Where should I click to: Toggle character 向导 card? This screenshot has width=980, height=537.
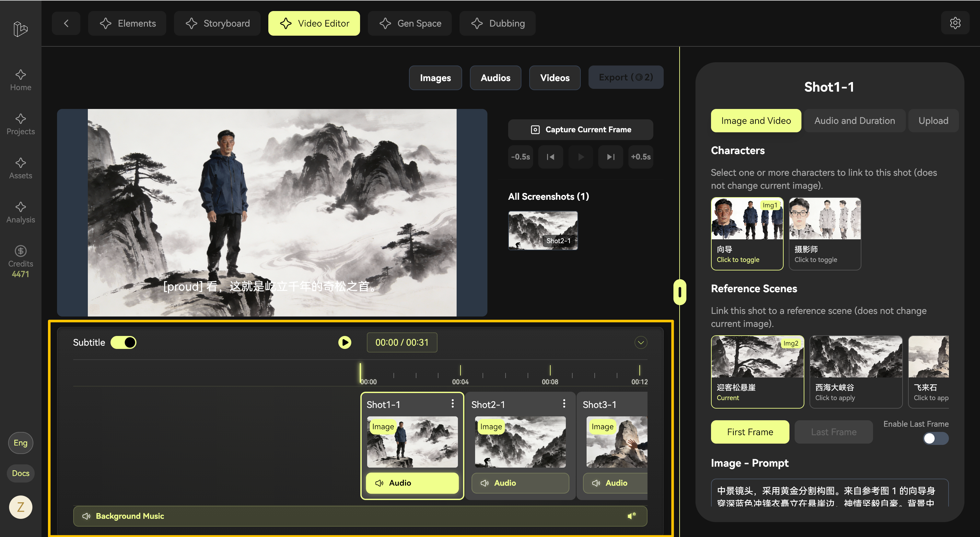pos(747,233)
